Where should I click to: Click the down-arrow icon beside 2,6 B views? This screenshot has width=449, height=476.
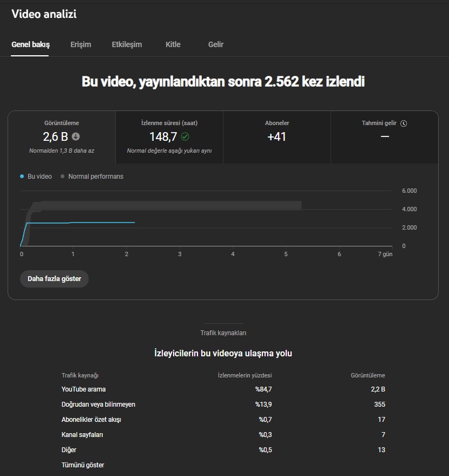click(x=76, y=136)
